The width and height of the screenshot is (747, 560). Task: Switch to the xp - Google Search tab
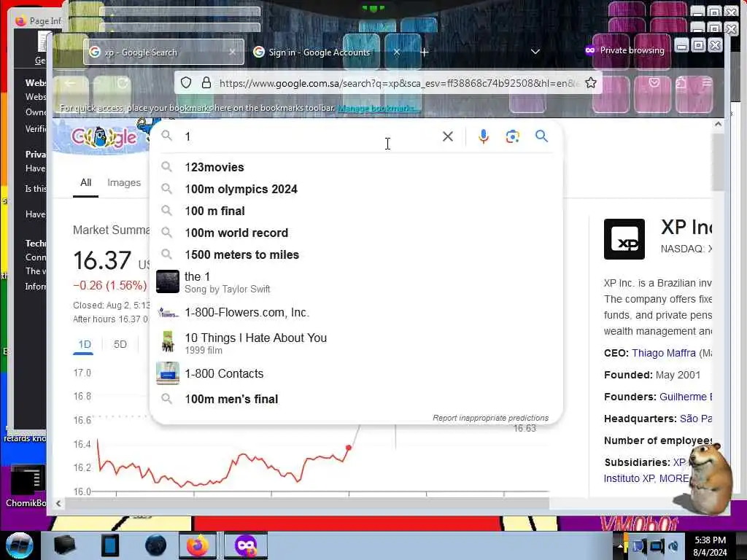[x=163, y=52]
